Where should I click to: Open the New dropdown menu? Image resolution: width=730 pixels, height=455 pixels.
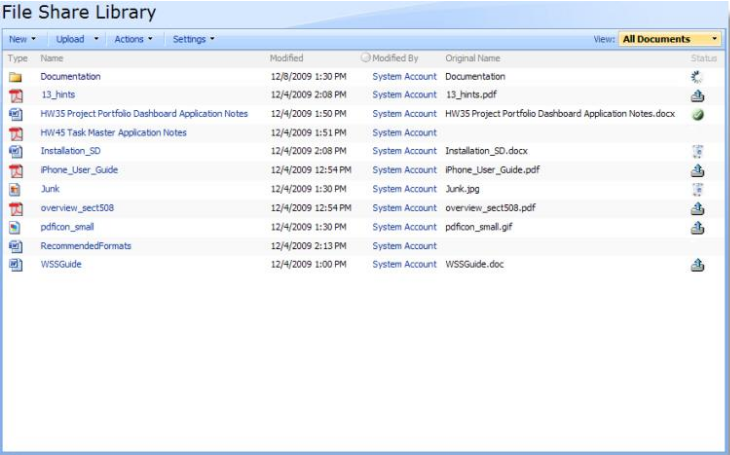pos(22,39)
